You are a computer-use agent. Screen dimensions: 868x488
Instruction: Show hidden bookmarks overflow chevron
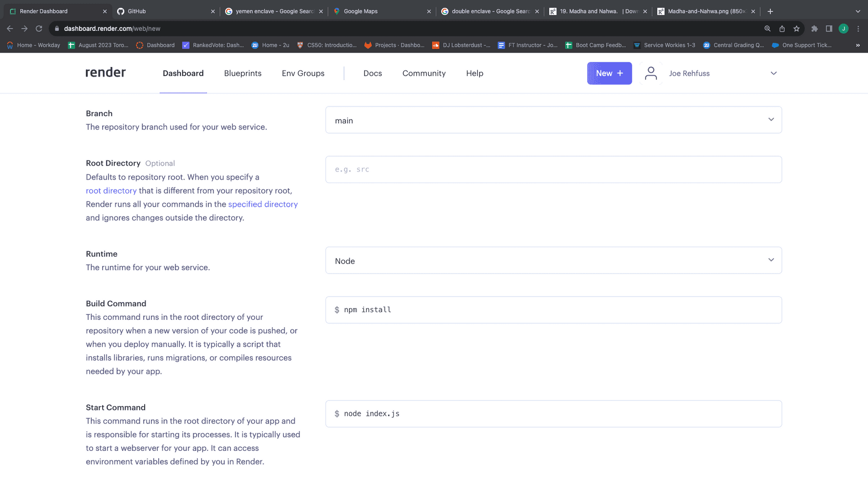tap(857, 45)
